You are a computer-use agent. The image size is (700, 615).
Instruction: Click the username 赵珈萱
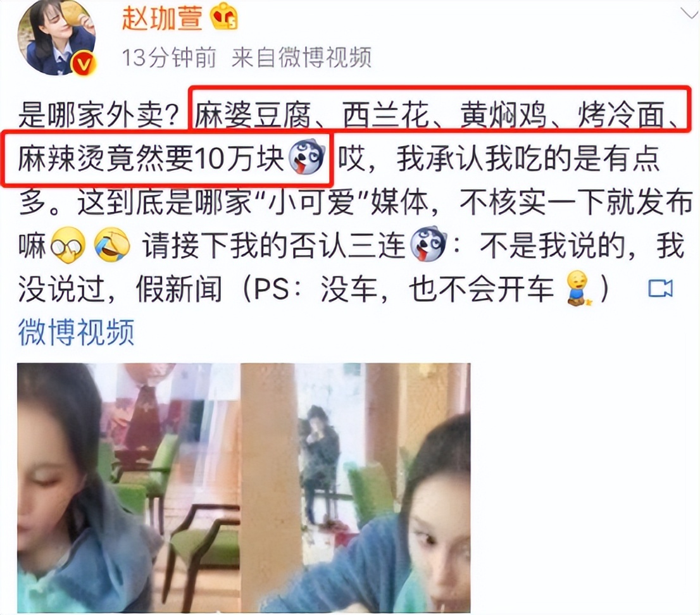[x=162, y=18]
